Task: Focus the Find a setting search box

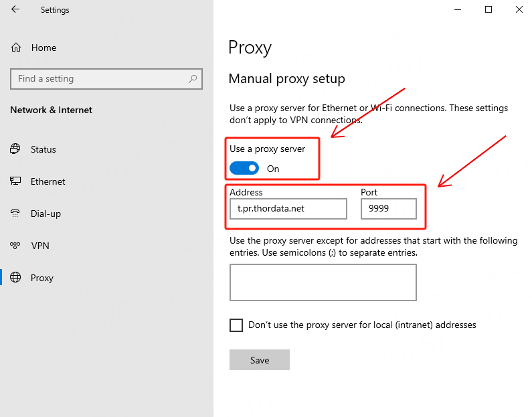Action: (x=106, y=79)
